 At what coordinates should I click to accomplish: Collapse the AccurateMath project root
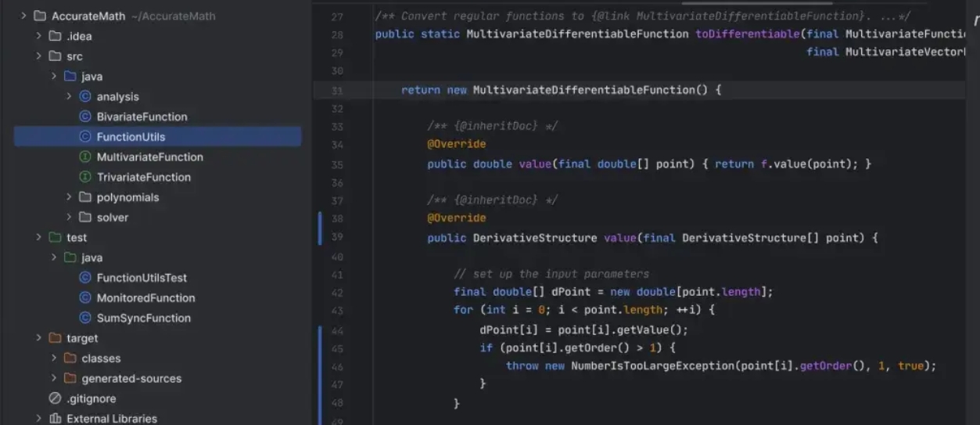23,16
